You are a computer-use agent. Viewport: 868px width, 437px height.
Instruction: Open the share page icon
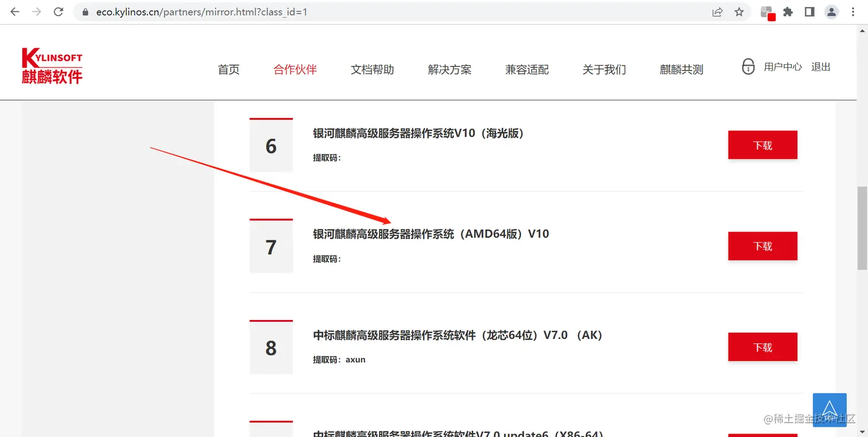[x=718, y=12]
